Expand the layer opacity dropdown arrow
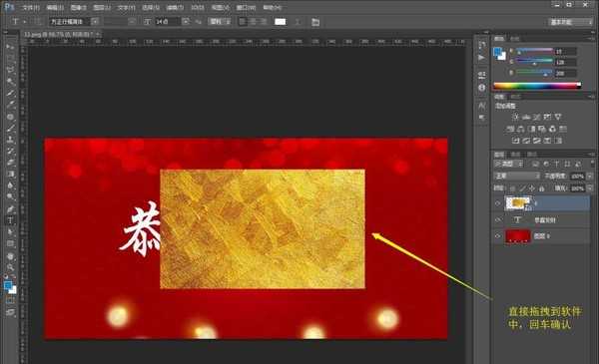This screenshot has height=364, width=599. click(589, 176)
